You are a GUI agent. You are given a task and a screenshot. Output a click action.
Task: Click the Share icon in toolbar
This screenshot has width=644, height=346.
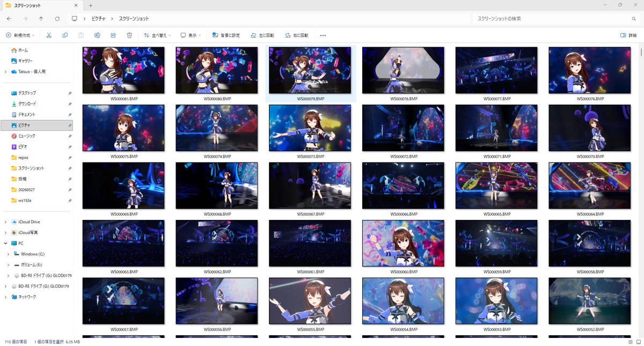pyautogui.click(x=113, y=35)
